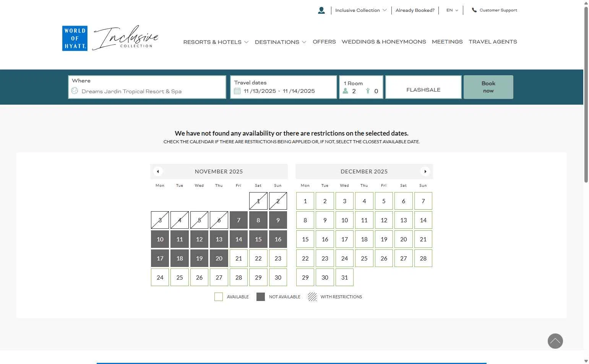
Task: Click the Book now button
Action: 488,87
